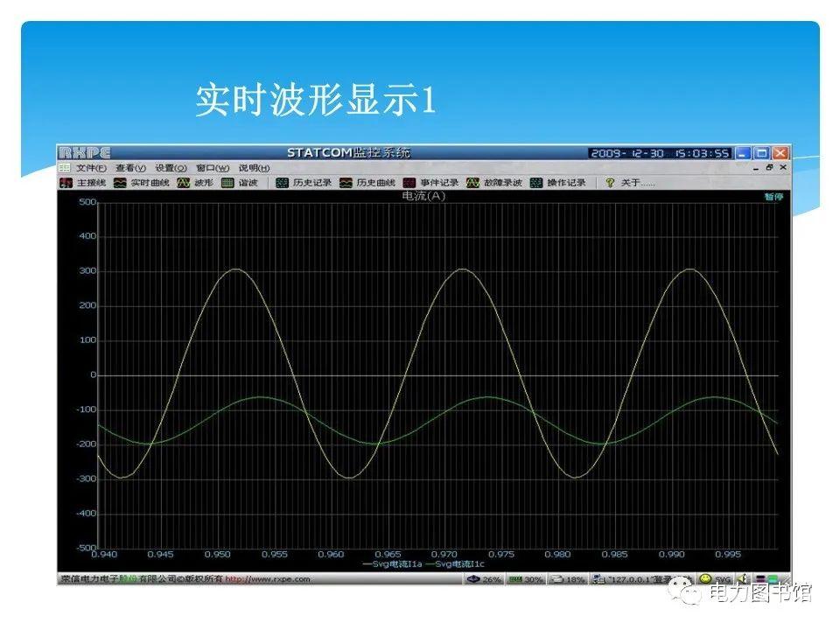Click the 暂停 pause button on chart
The image size is (840, 630).
pos(773,197)
